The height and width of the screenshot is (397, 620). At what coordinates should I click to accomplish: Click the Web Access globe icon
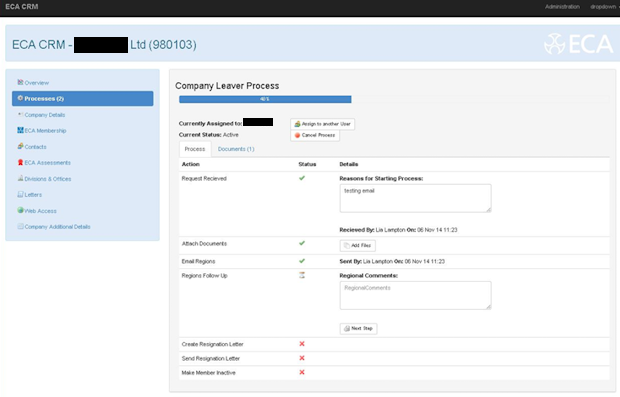click(x=20, y=210)
